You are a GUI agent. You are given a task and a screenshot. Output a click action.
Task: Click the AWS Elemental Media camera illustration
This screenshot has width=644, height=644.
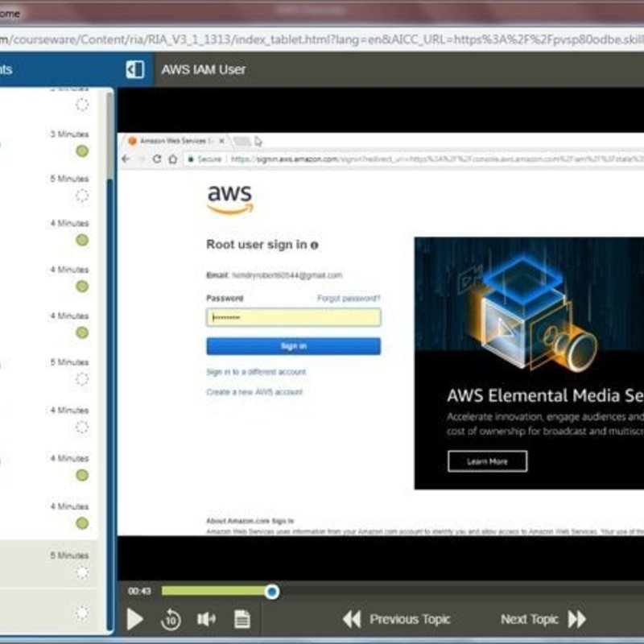[530, 312]
